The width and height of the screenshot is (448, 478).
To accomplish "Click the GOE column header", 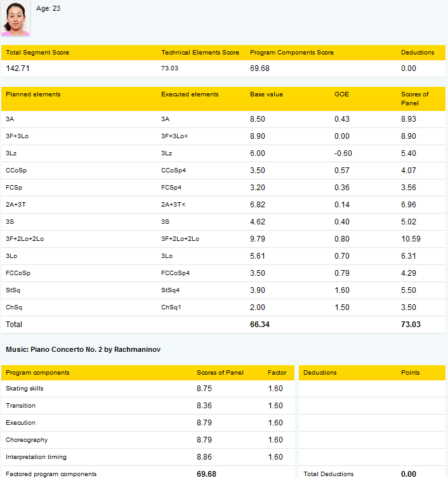I will (x=341, y=94).
